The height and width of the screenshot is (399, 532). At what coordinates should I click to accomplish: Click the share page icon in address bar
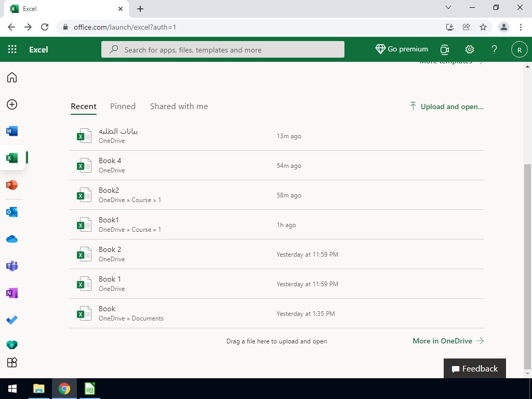pyautogui.click(x=467, y=27)
